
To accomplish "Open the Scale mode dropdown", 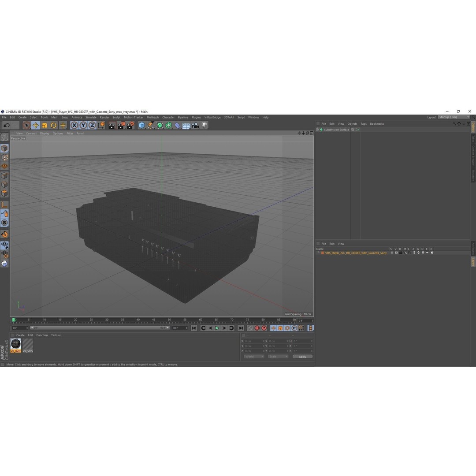I will pyautogui.click(x=278, y=357).
